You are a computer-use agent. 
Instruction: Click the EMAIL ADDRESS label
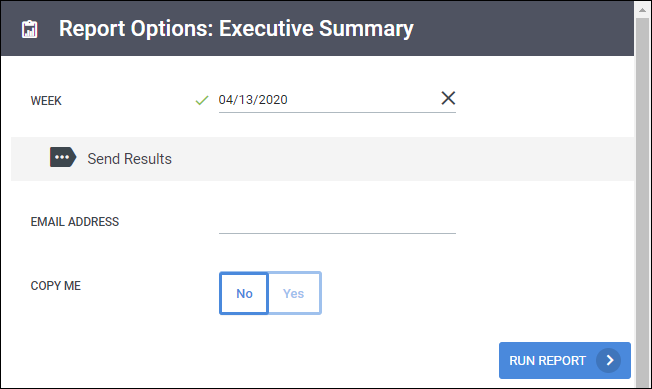[75, 222]
